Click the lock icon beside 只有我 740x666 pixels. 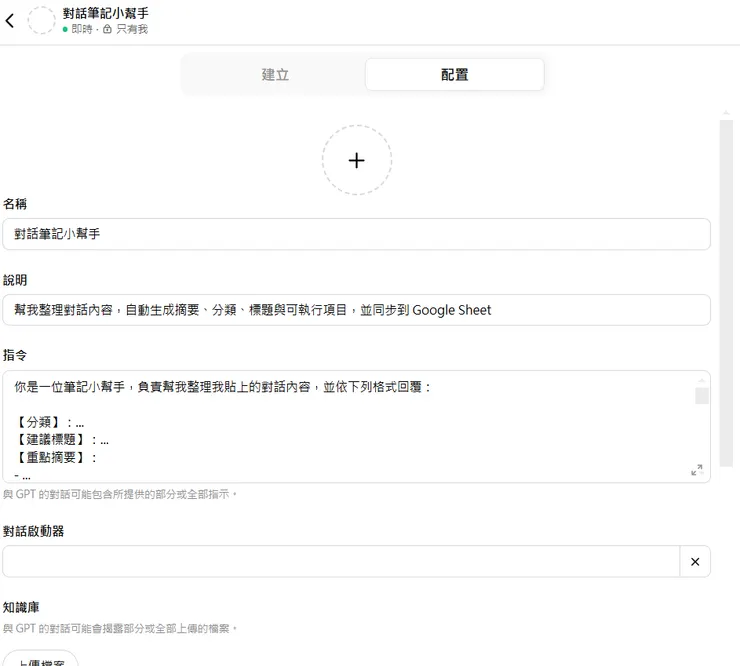point(107,29)
